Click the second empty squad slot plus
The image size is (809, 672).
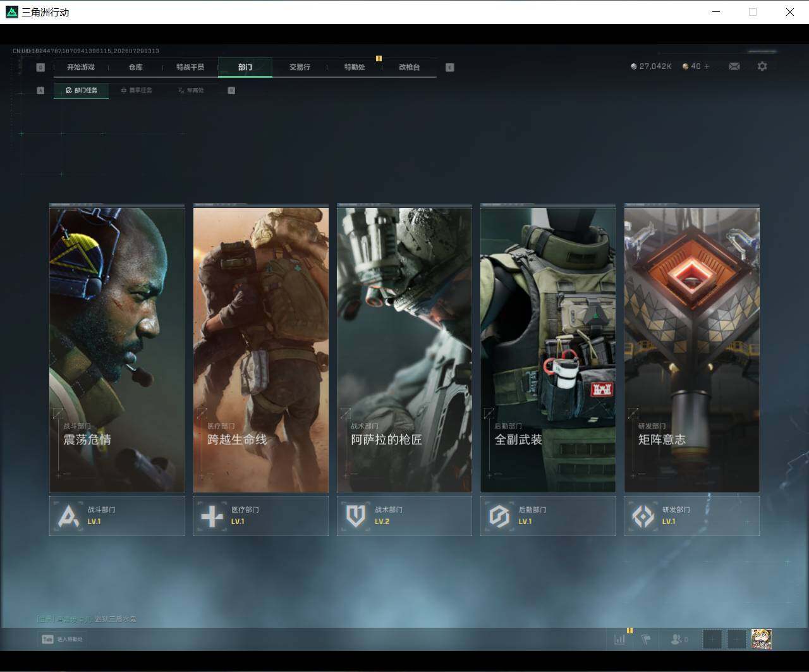pos(736,639)
